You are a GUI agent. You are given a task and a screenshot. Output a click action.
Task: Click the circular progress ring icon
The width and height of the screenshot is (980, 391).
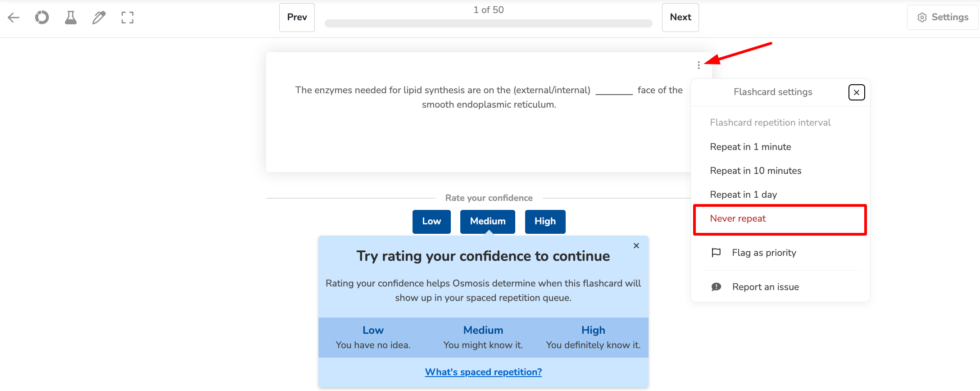tap(42, 18)
